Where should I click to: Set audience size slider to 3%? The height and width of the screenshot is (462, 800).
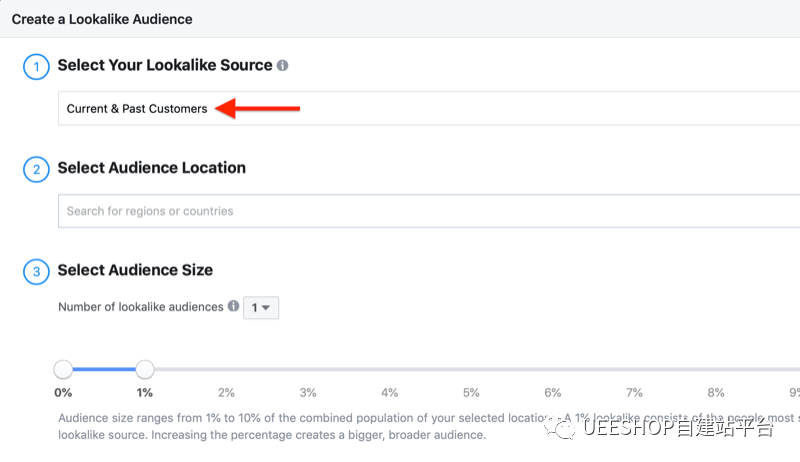(308, 370)
